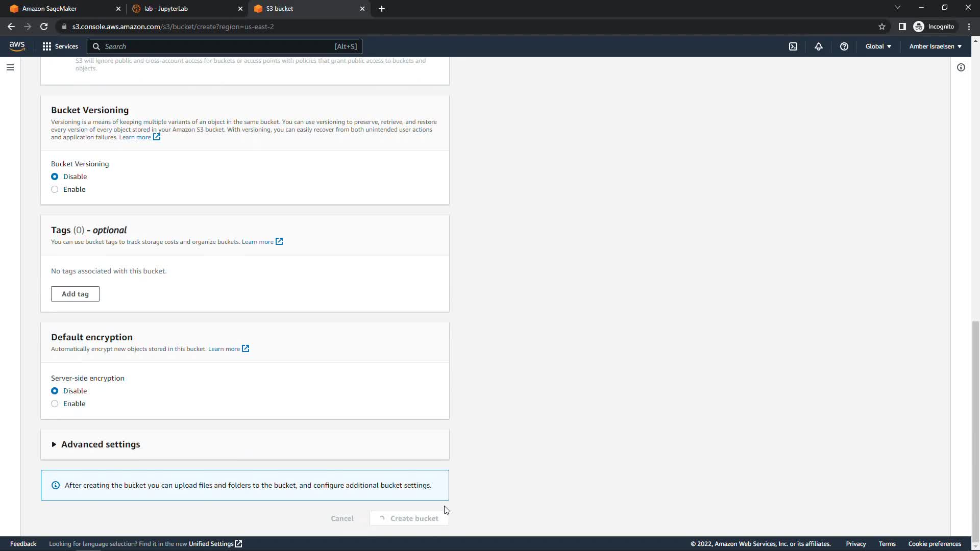Screen dimensions: 980x551
Task: Open the left hamburger navigation menu
Action: click(x=10, y=67)
